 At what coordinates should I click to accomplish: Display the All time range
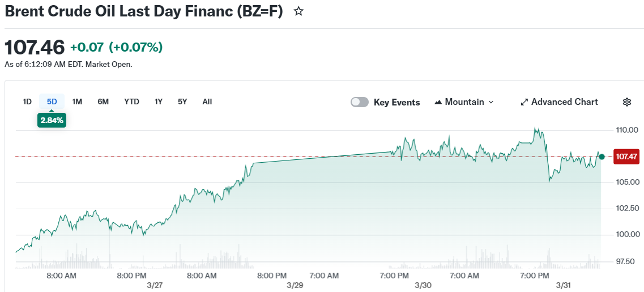pos(207,101)
